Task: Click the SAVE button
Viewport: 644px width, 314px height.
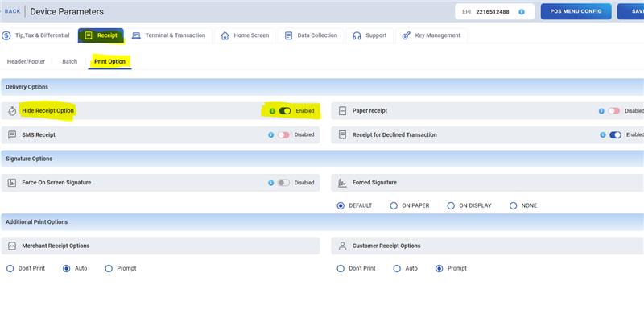Action: point(631,11)
